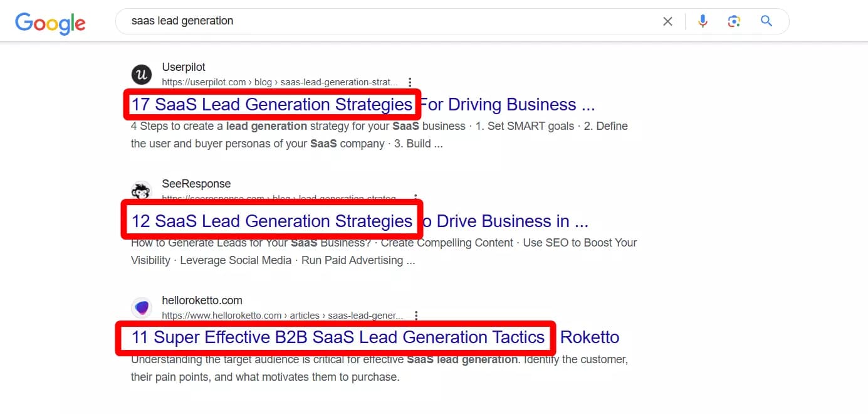Open the three-dot menu of the Userpilot result
Screen dimensions: 868x414
coord(409,82)
